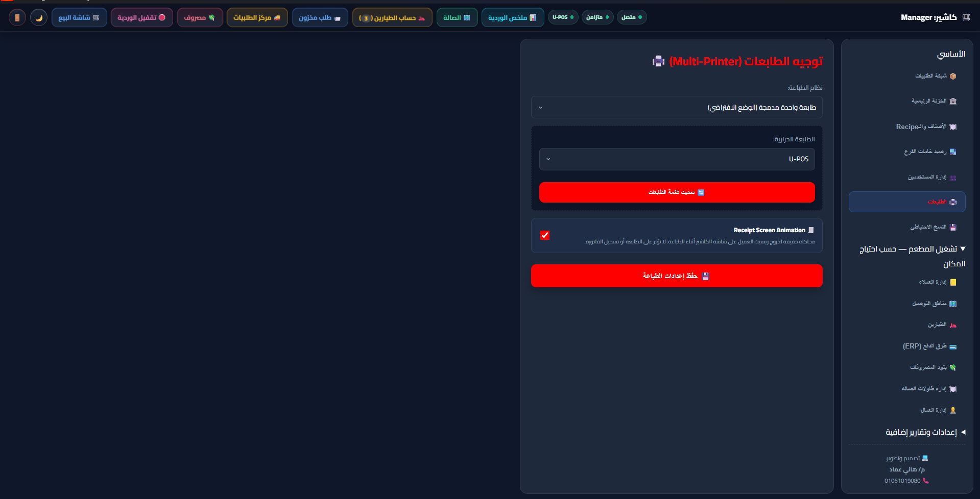Open مركز الطلبيات orders center

click(x=257, y=17)
